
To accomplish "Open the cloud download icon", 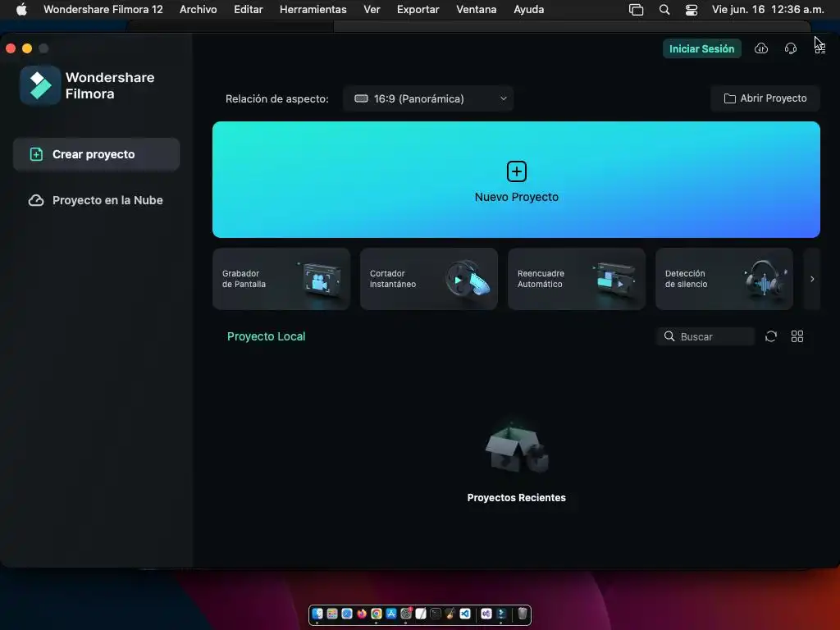I will pos(761,48).
